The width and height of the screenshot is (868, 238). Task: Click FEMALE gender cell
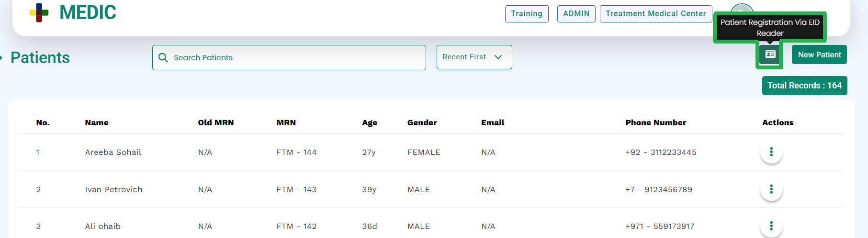point(424,152)
